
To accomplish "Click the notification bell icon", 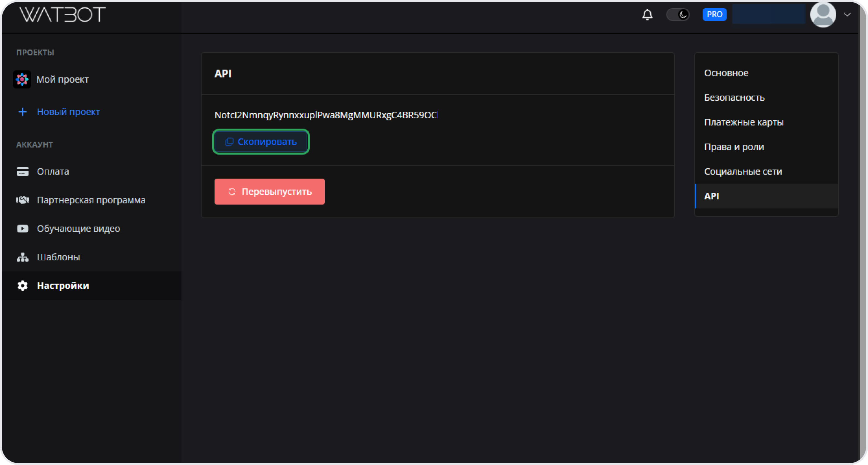I will (647, 15).
